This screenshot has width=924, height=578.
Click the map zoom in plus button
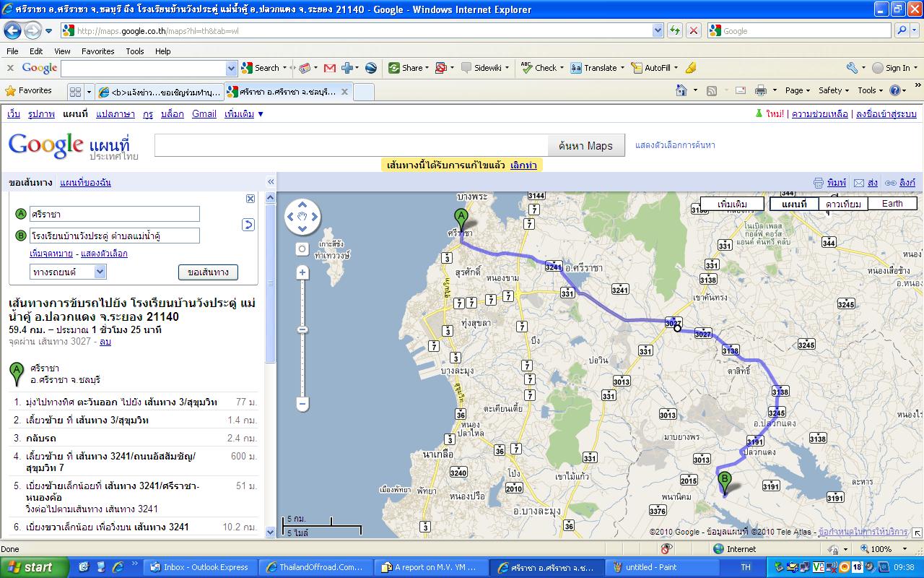pos(302,272)
